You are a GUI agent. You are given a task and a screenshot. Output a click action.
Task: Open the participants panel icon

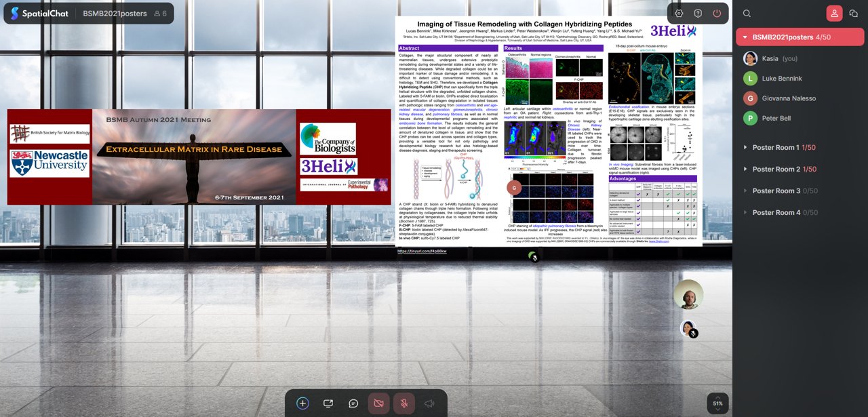click(834, 13)
